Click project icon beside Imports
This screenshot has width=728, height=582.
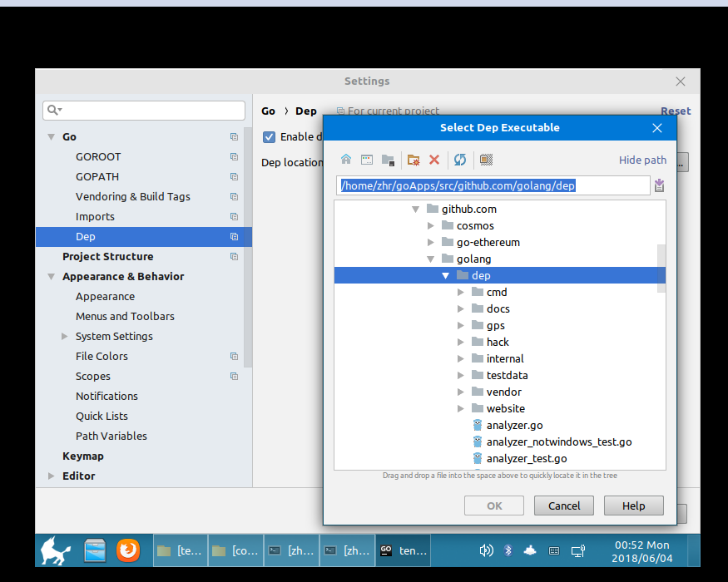(x=234, y=217)
